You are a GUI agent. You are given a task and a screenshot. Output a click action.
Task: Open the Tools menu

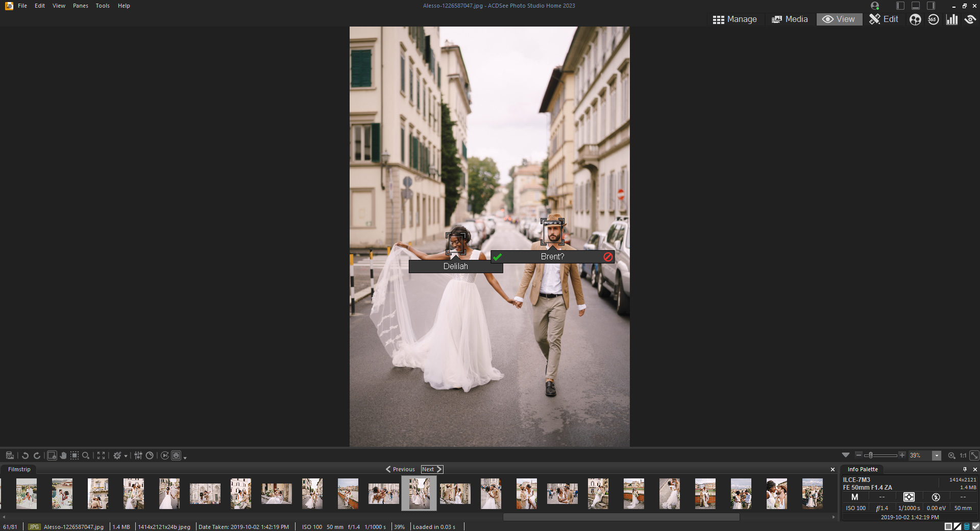click(102, 6)
